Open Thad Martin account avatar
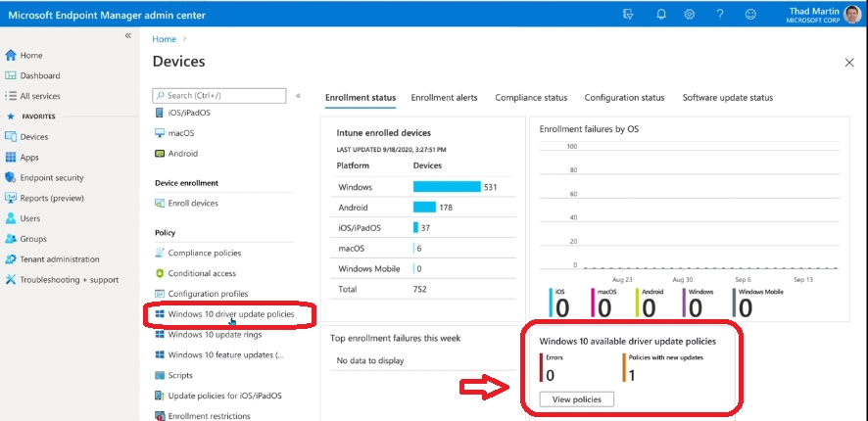868x421 pixels. 852,15
